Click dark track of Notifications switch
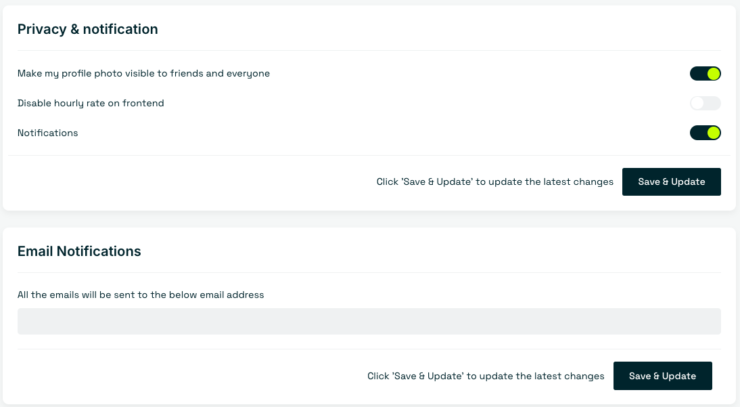740x407 pixels. click(698, 133)
